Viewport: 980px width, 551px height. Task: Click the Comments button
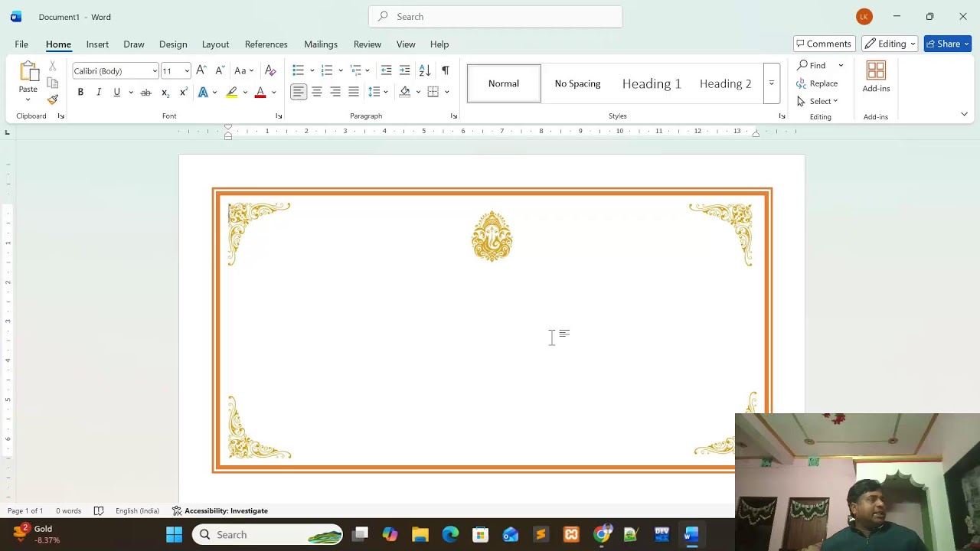(x=824, y=44)
